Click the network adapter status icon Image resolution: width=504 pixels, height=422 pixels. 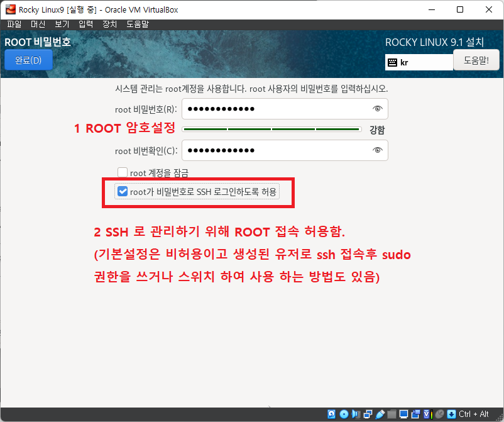click(x=368, y=414)
